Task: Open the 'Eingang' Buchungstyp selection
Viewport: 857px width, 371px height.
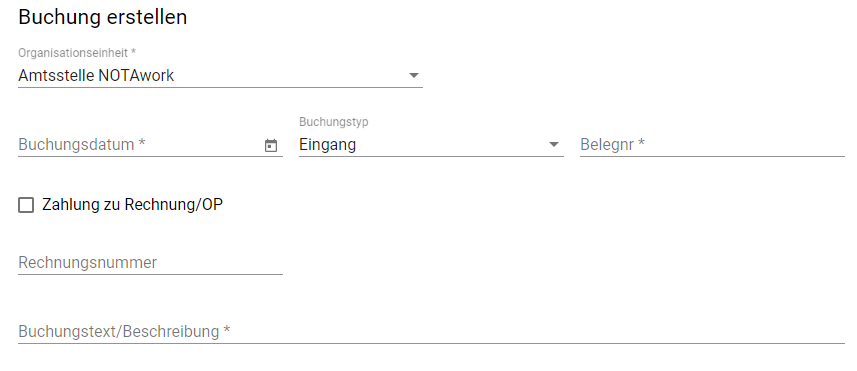Action: click(x=431, y=145)
